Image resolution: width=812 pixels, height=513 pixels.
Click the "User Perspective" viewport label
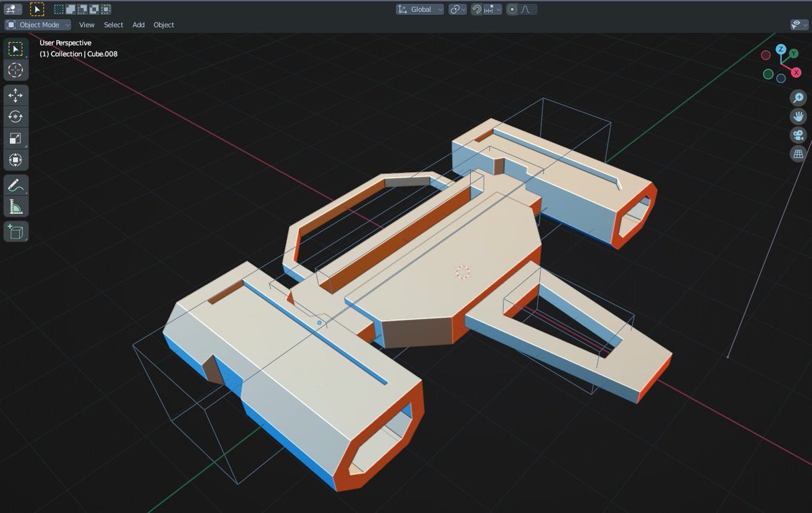[x=66, y=43]
